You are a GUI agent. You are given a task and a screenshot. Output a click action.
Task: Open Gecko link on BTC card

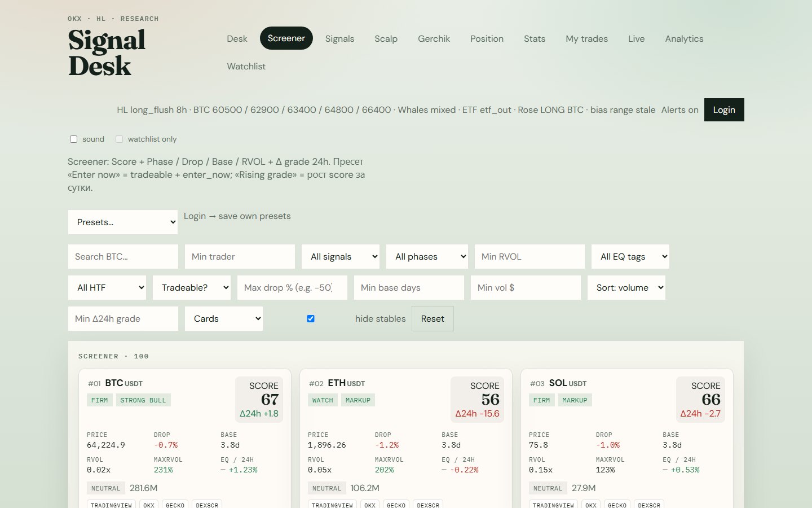(x=175, y=505)
